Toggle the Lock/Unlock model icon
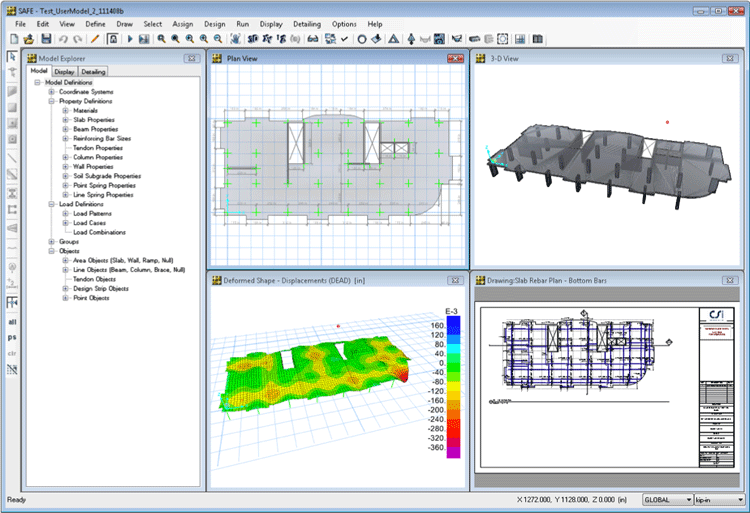This screenshot has height=513, width=750. click(113, 39)
